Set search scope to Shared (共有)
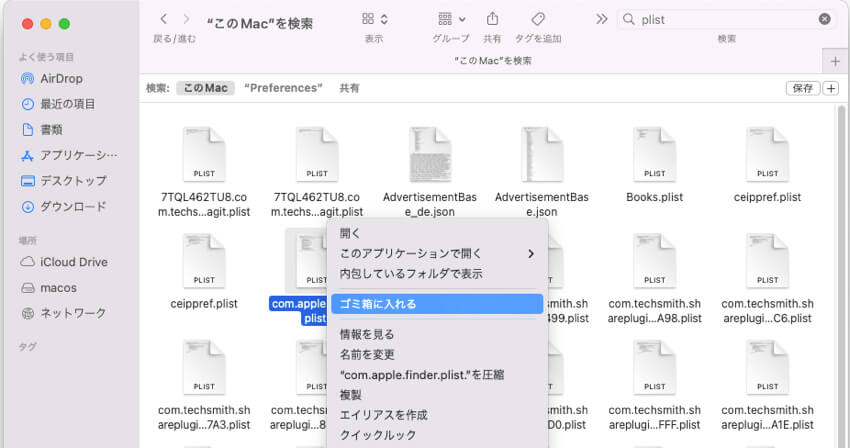The height and width of the screenshot is (448, 850). click(349, 88)
